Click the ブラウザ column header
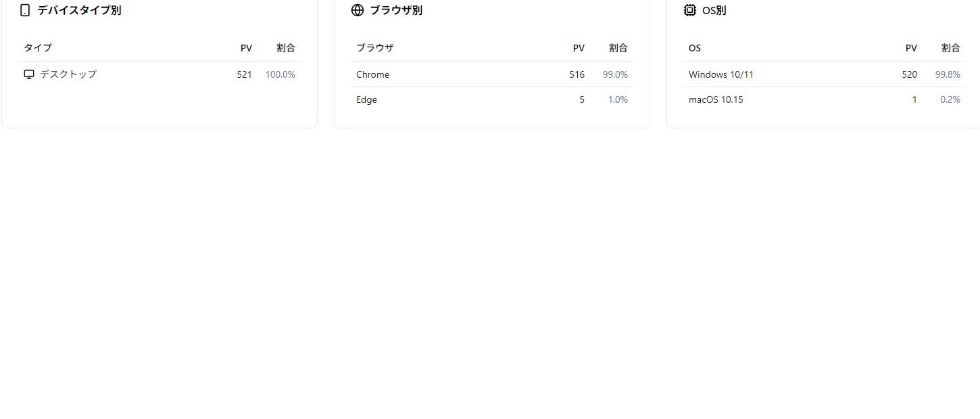The height and width of the screenshot is (419, 980). coord(375,48)
